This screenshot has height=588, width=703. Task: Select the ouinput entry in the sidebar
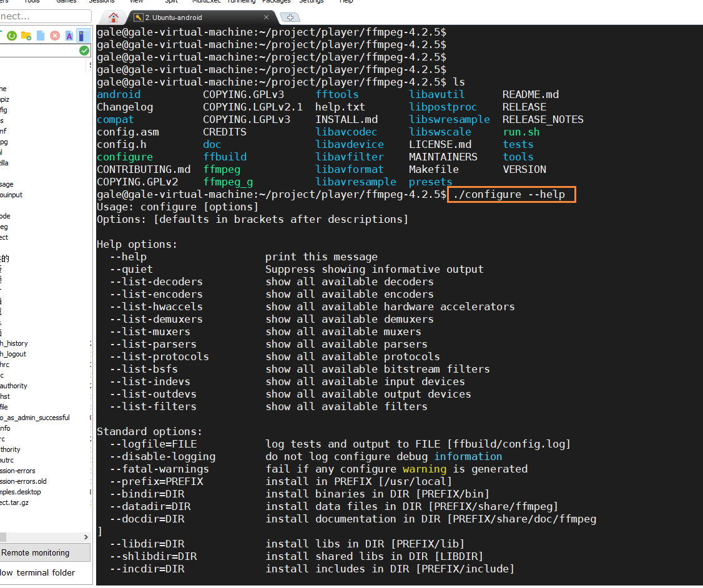tap(11, 195)
